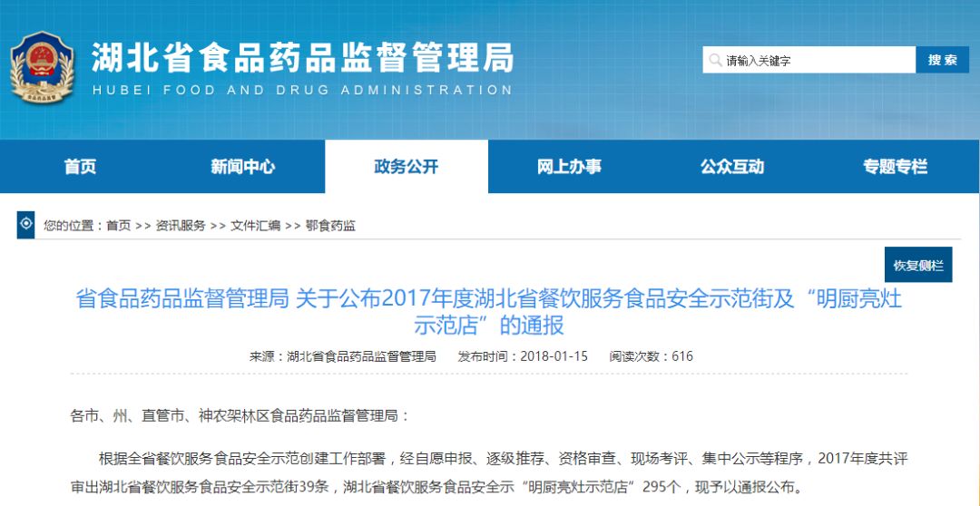
Task: Open the 公众互动 navigation tab
Action: point(732,167)
